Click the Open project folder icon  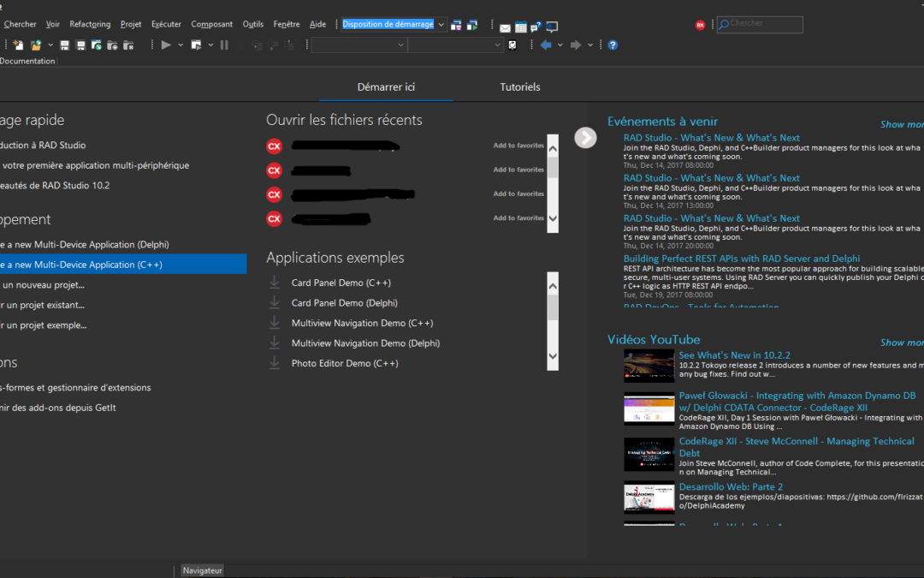(x=36, y=45)
